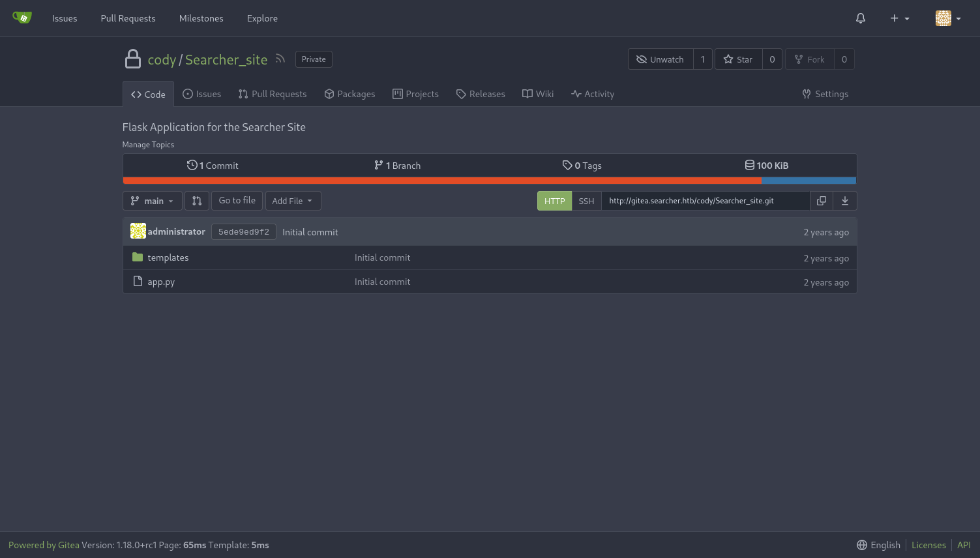Open the cody owner link
This screenshot has width=980, height=558.
coord(162,59)
